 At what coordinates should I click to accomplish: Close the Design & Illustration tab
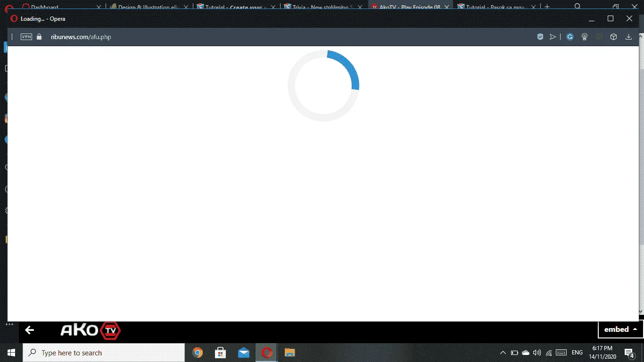click(186, 7)
